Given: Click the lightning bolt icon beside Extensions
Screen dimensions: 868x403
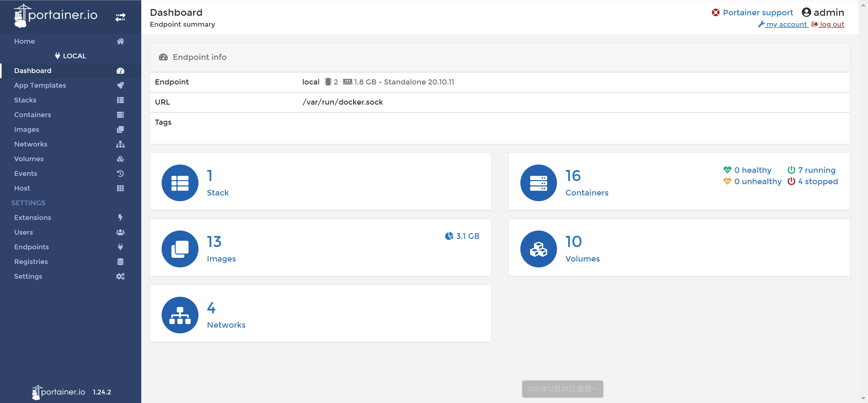Looking at the screenshot, I should tap(120, 218).
